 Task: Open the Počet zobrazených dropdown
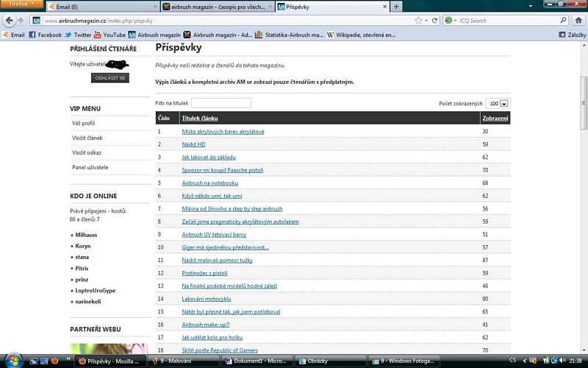pos(498,104)
